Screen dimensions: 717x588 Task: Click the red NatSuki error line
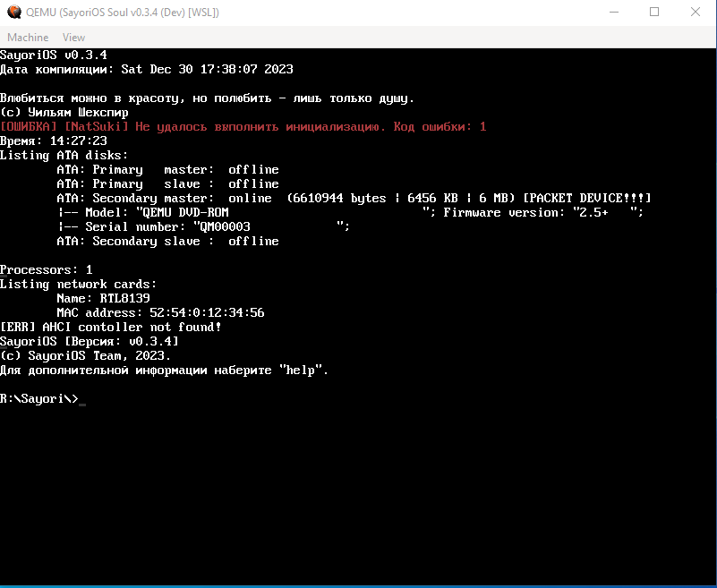(x=243, y=127)
